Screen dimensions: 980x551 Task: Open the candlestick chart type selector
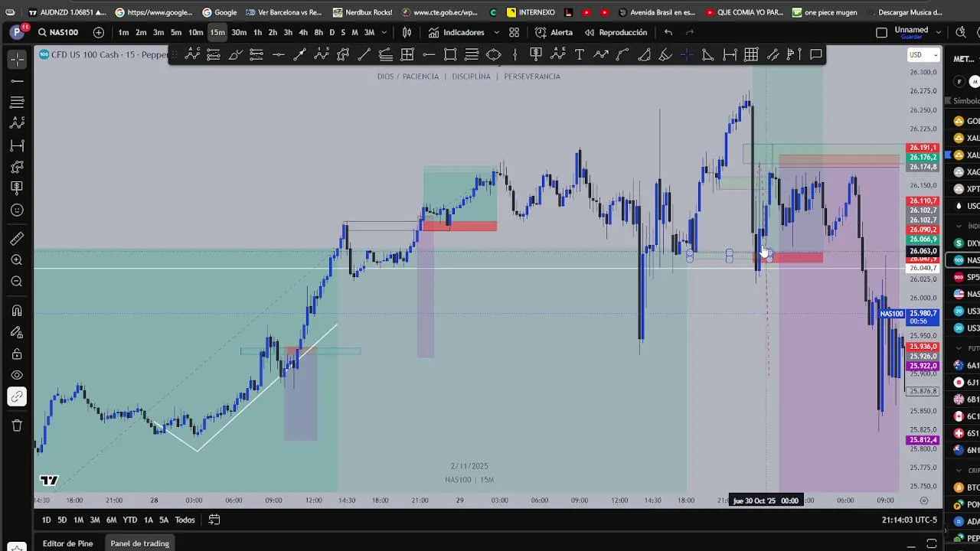click(407, 32)
